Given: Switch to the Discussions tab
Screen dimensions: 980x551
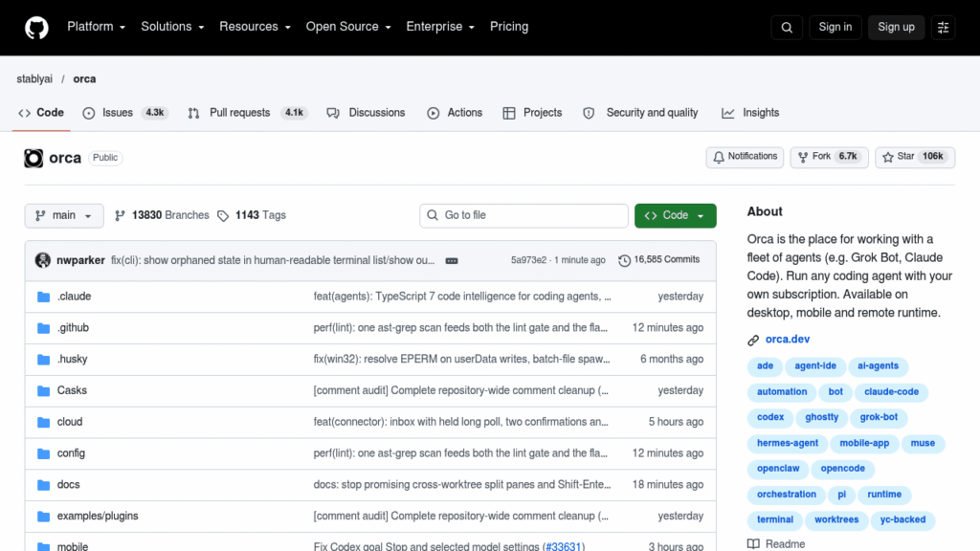Looking at the screenshot, I should [x=366, y=113].
